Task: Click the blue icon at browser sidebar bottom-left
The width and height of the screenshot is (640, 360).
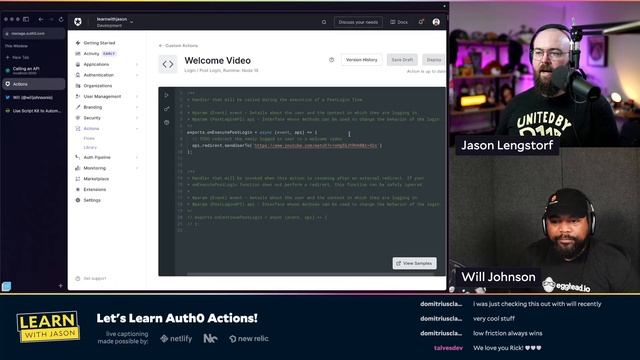Action: 7,287
